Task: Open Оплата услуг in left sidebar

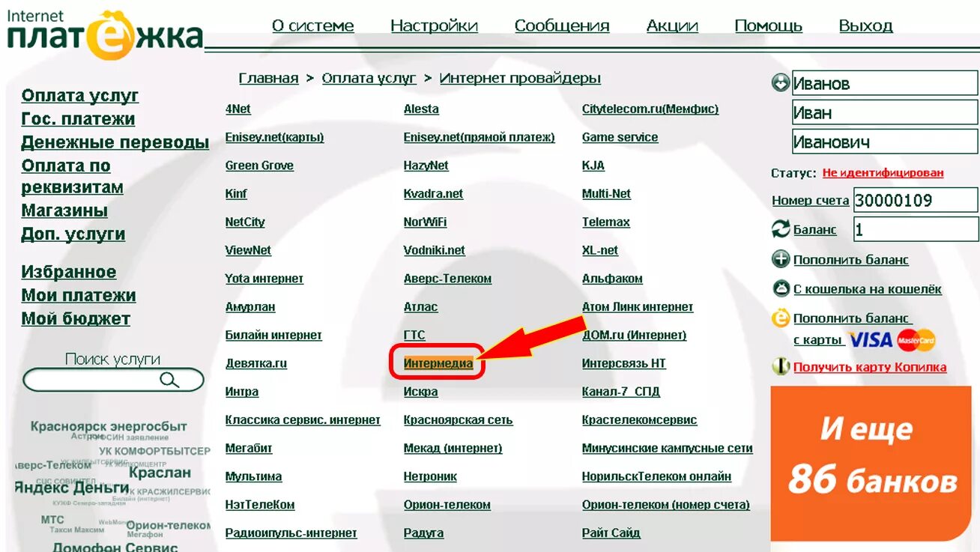Action: tap(79, 95)
